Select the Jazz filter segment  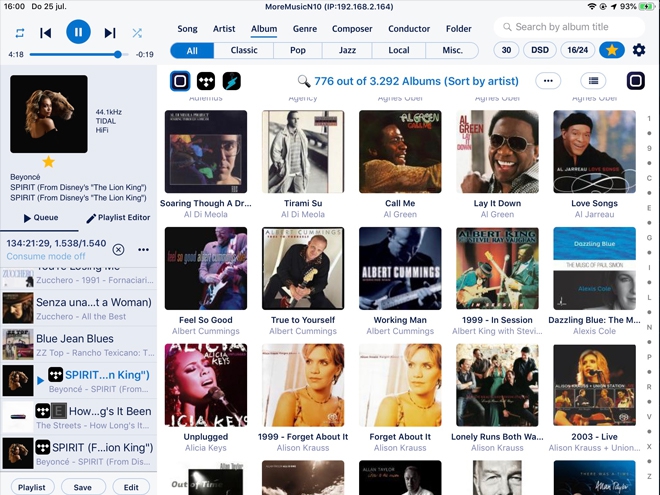[347, 51]
